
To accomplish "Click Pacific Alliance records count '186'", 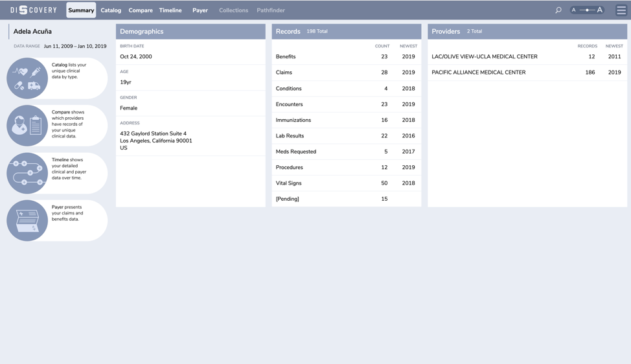I will (590, 73).
